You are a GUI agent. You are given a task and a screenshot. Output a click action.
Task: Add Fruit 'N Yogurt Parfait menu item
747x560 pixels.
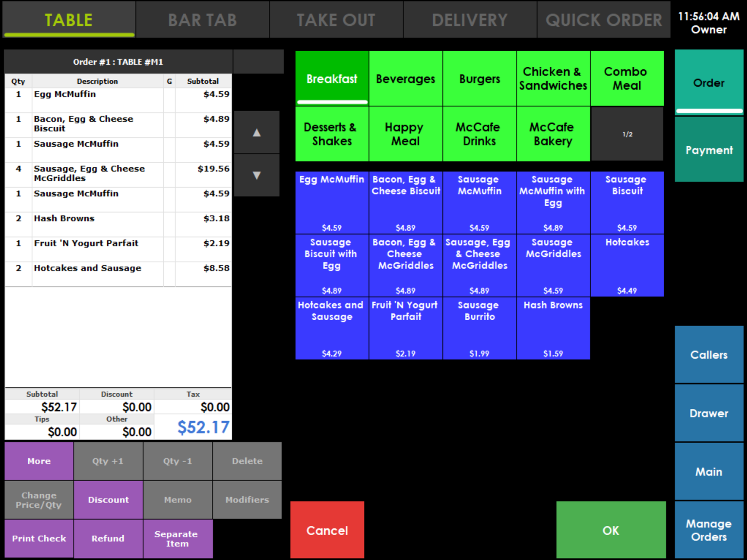tap(405, 328)
